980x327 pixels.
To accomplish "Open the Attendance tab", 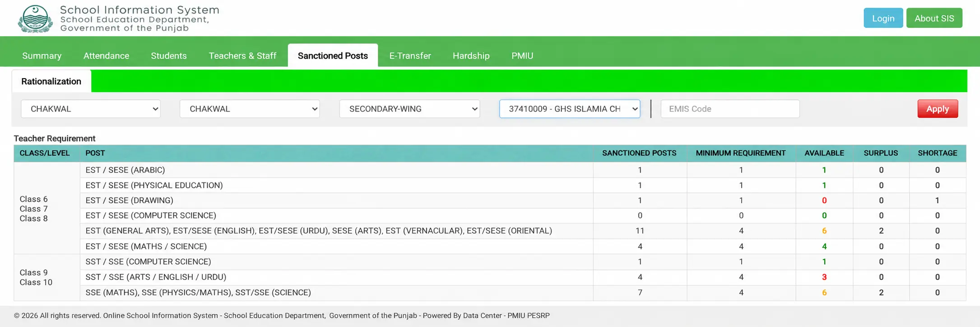I will tap(106, 56).
